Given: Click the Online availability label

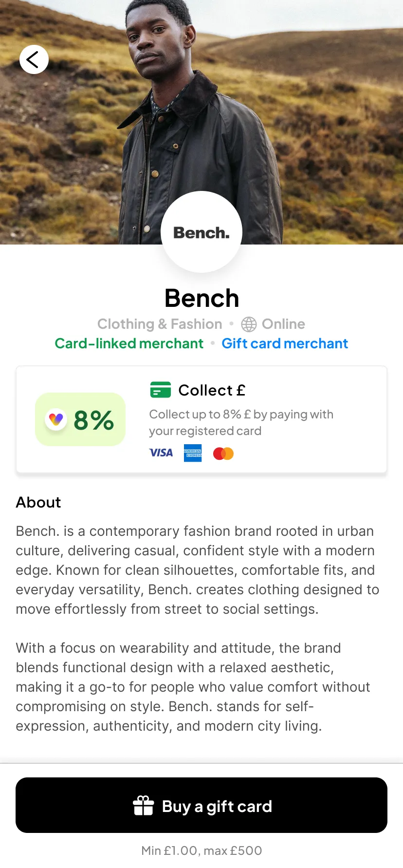Looking at the screenshot, I should [283, 324].
